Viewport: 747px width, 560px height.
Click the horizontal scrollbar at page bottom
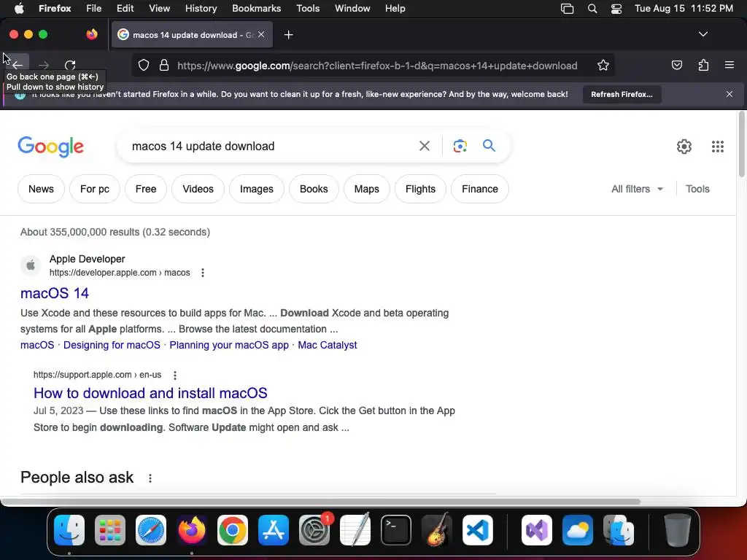320,502
